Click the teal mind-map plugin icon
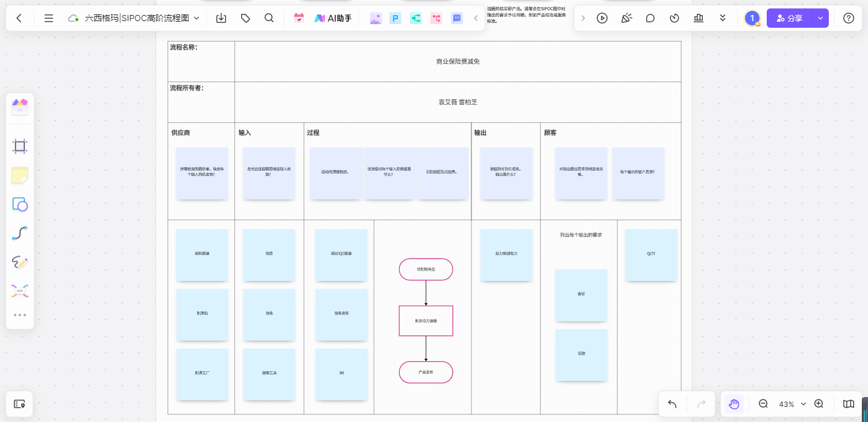This screenshot has height=422, width=868. (416, 18)
